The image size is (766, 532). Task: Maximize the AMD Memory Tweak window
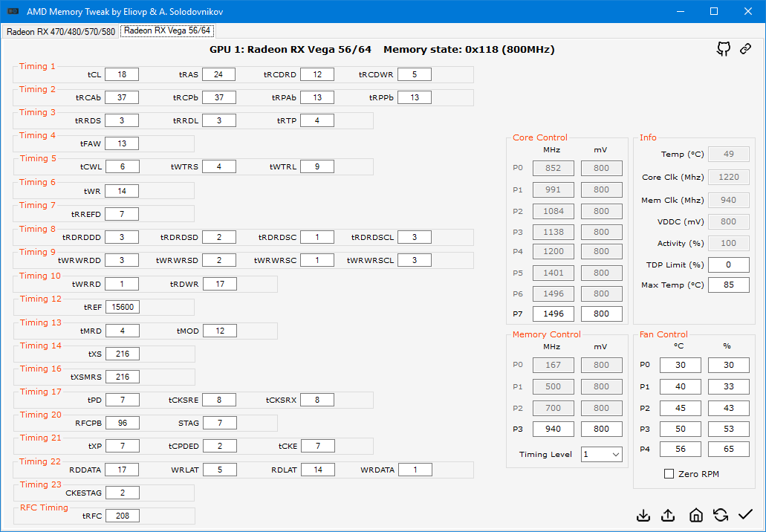click(x=714, y=11)
